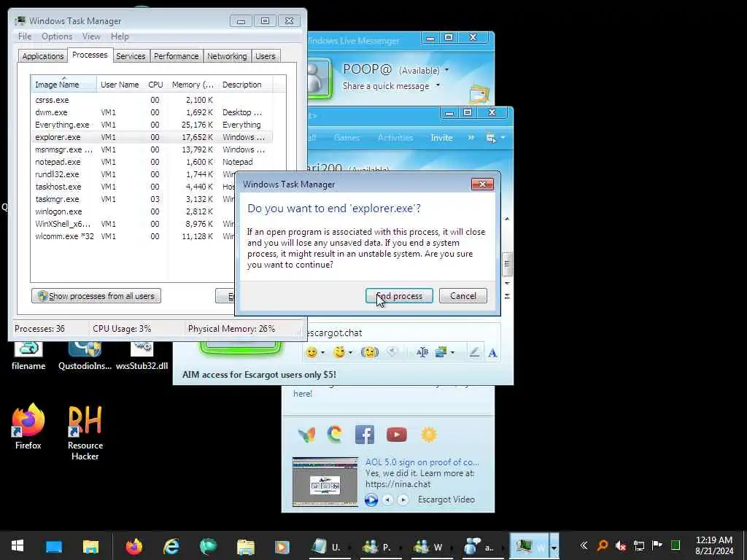The height and width of the screenshot is (560, 747).
Task: Click Show processes from all users
Action: pos(96,296)
